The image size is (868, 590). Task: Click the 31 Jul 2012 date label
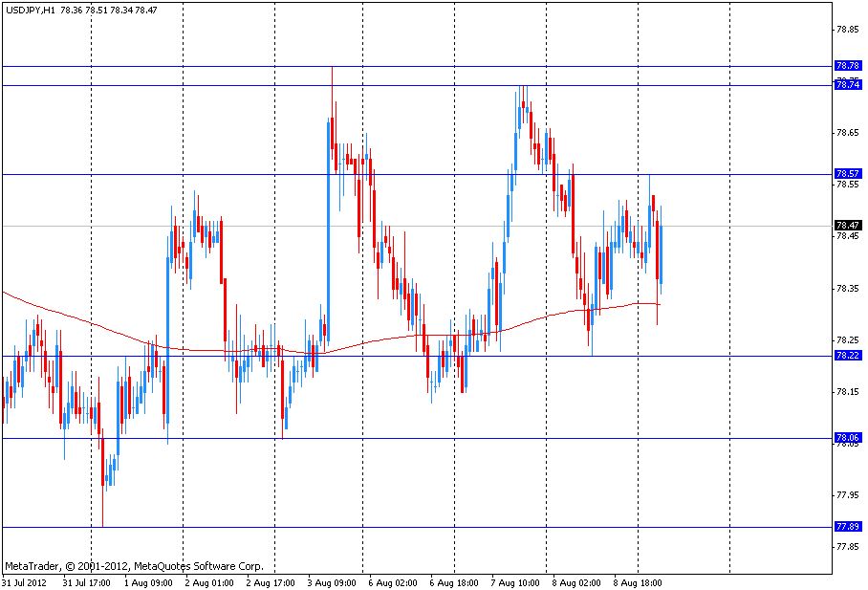24,581
